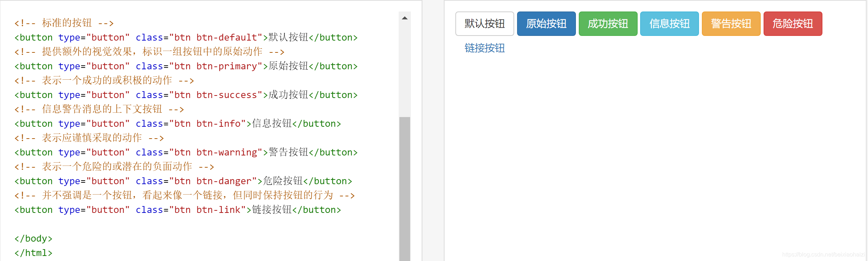Click the comment 表示应谨慎采取的动作
The width and height of the screenshot is (868, 261).
(89, 138)
